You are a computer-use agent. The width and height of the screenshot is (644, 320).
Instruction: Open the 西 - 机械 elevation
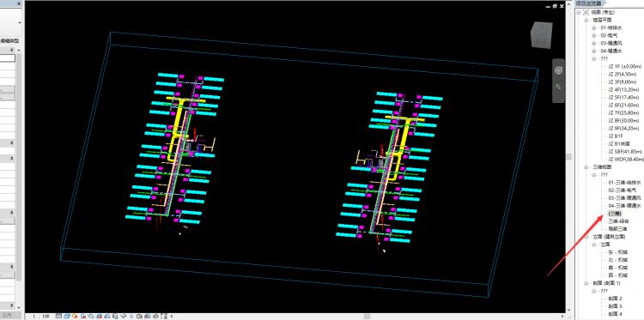(617, 275)
